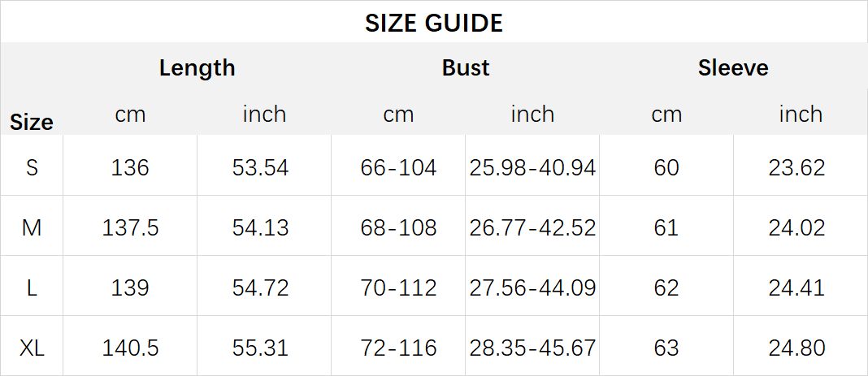Click the 28.35-45.67 bust inch cell
Viewport: 868px width, 376px height.
[x=532, y=348]
